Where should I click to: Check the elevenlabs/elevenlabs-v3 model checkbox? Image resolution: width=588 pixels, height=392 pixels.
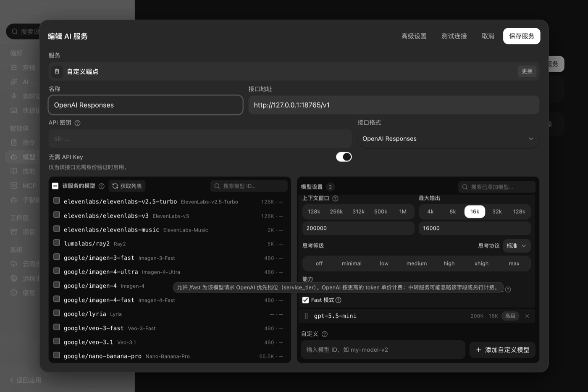[57, 215]
